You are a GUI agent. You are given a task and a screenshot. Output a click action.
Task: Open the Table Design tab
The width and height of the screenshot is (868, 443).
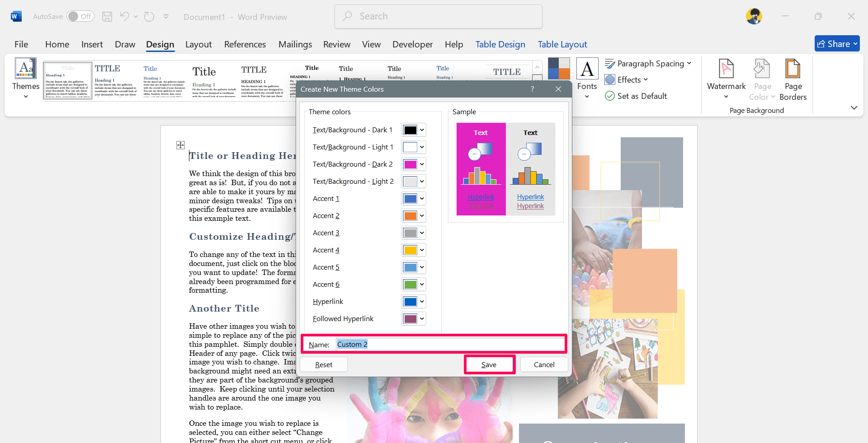pyautogui.click(x=500, y=44)
